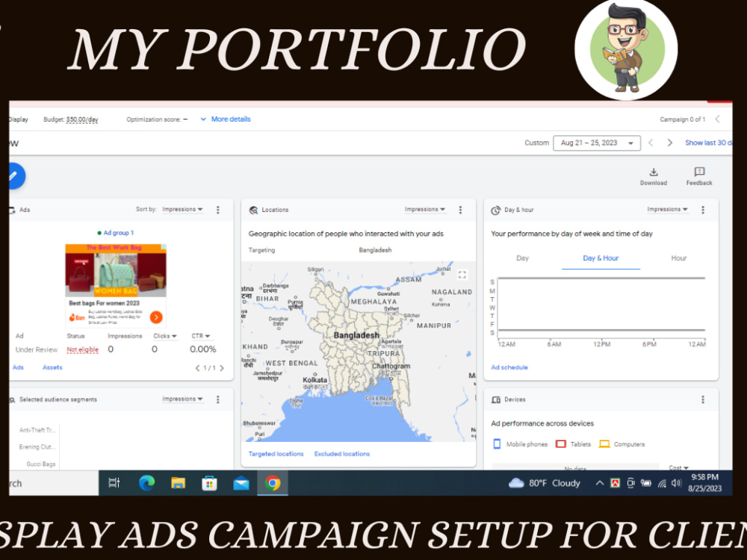The image size is (747, 560).
Task: Click the Not eligible status
Action: click(x=82, y=349)
